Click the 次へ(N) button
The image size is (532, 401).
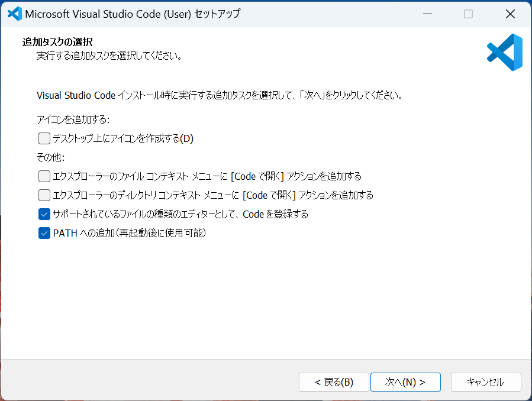click(405, 382)
